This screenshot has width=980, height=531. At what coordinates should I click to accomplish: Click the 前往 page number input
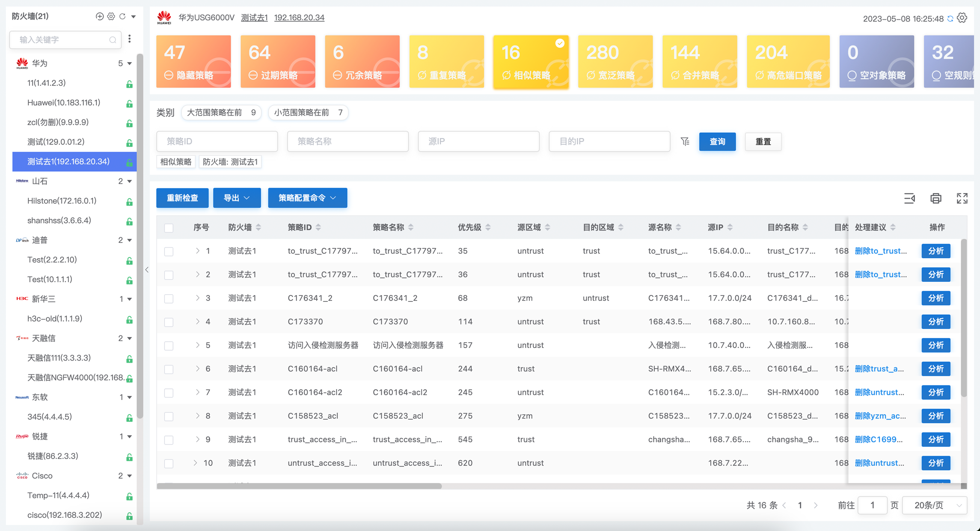872,505
